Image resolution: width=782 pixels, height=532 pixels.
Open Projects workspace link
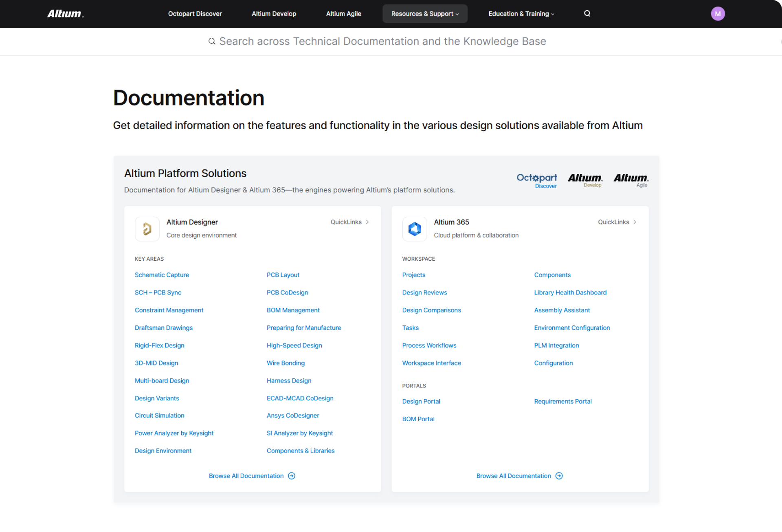click(414, 275)
